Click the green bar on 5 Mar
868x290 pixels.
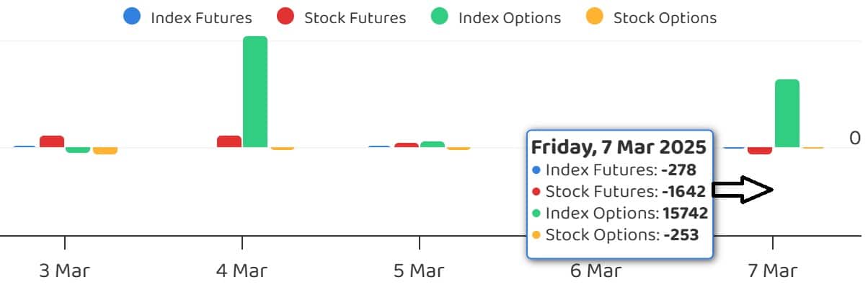[433, 144]
